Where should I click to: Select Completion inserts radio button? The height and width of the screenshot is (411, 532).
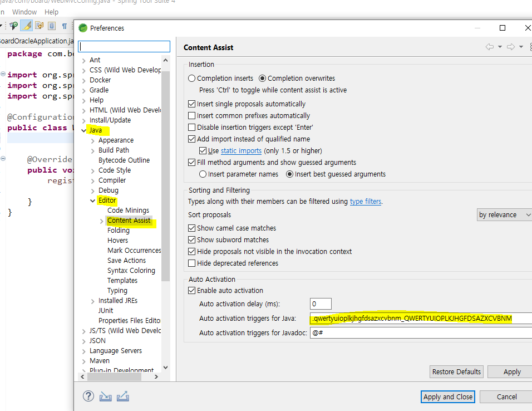pos(191,79)
